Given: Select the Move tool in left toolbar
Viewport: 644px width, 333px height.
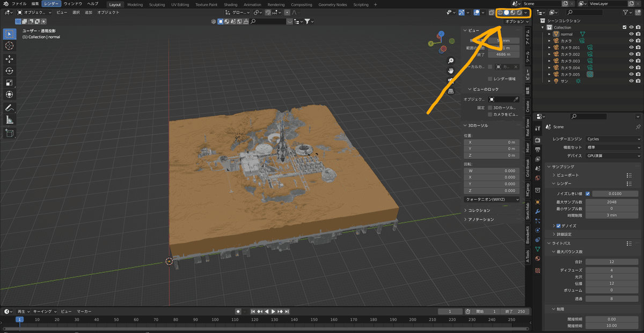Looking at the screenshot, I should [9, 59].
